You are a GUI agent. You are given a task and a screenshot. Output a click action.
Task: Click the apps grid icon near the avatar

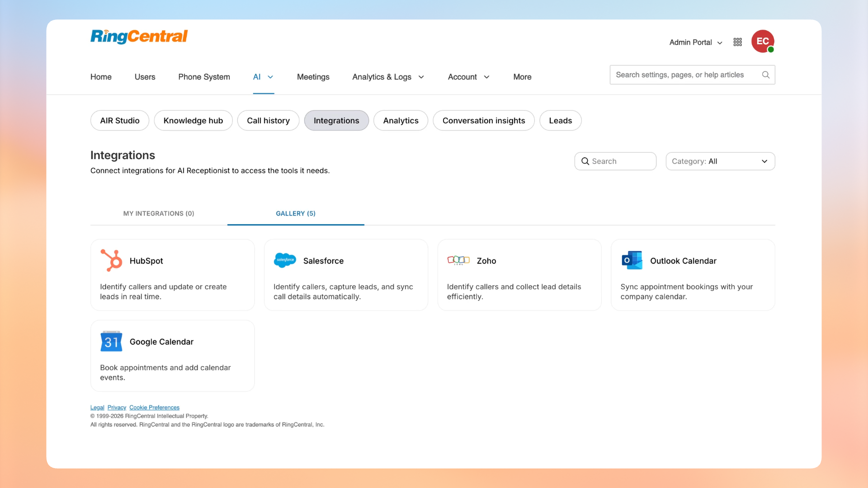pyautogui.click(x=737, y=42)
